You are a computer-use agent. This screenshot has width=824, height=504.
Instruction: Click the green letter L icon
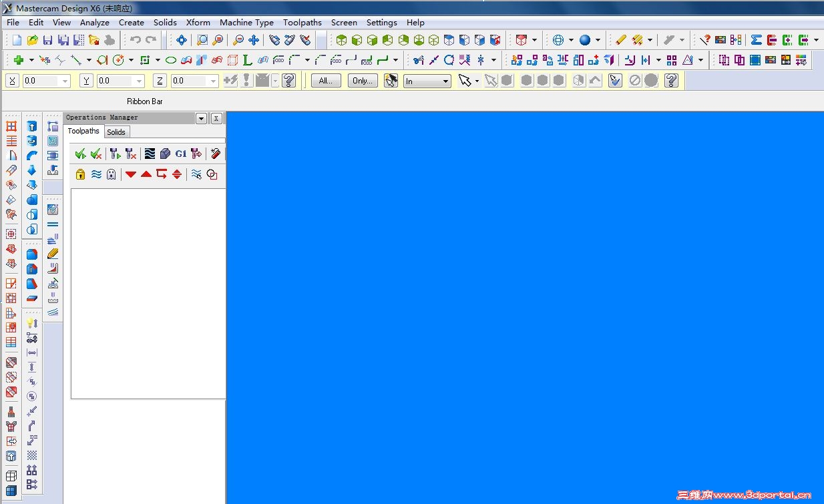[247, 60]
